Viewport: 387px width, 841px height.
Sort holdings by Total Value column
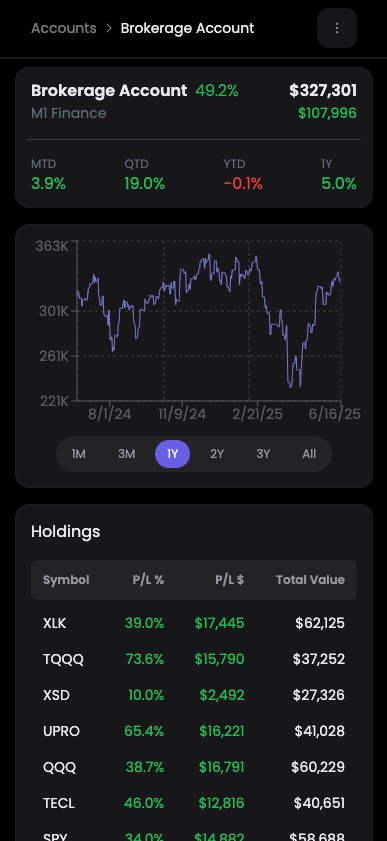[310, 580]
